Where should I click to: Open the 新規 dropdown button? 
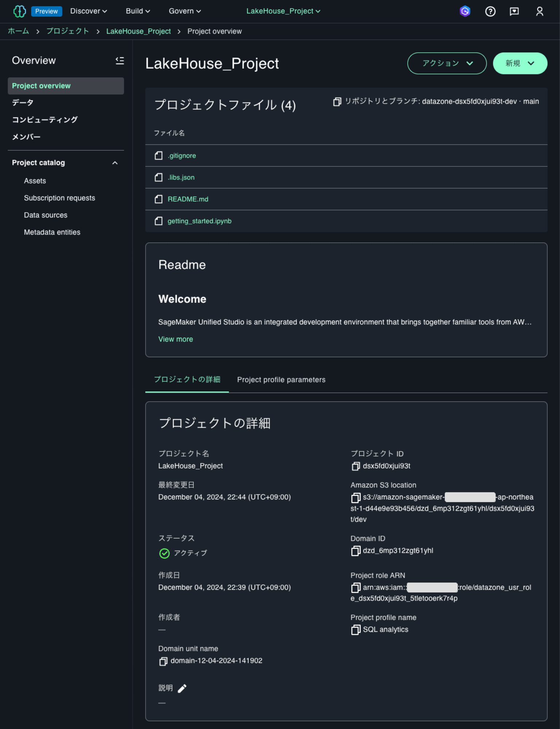520,63
